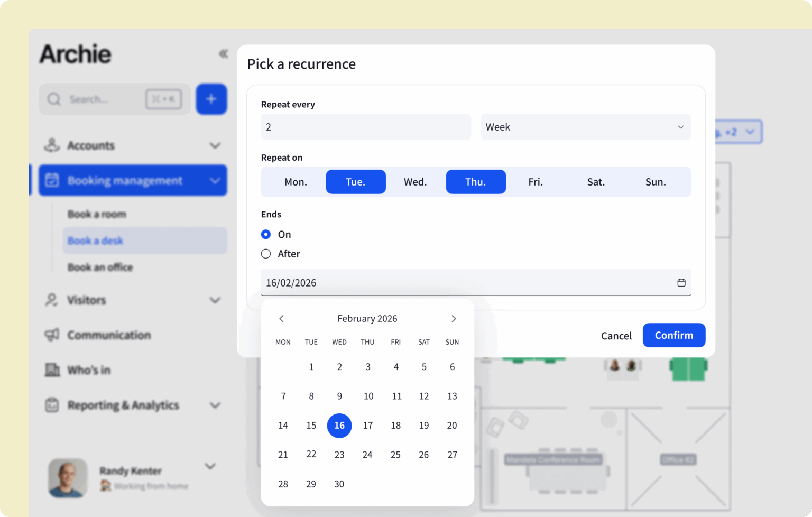This screenshot has width=812, height=517.
Task: Select the After radio button
Action: click(x=265, y=254)
